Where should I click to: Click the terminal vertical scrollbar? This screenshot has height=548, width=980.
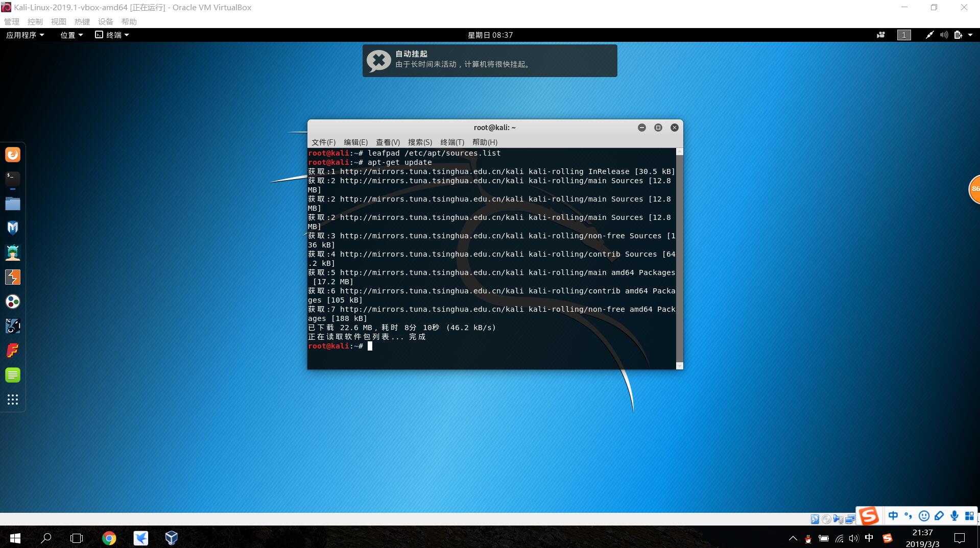679,259
